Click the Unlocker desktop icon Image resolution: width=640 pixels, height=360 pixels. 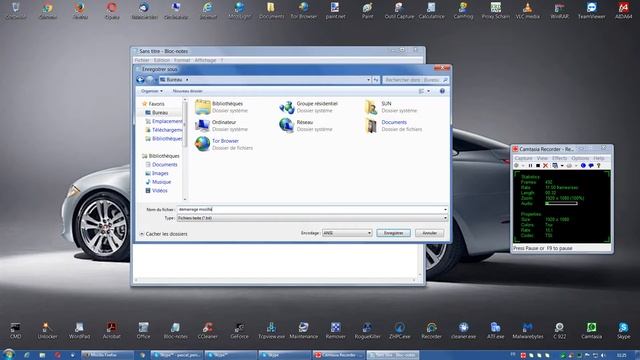coord(47,331)
